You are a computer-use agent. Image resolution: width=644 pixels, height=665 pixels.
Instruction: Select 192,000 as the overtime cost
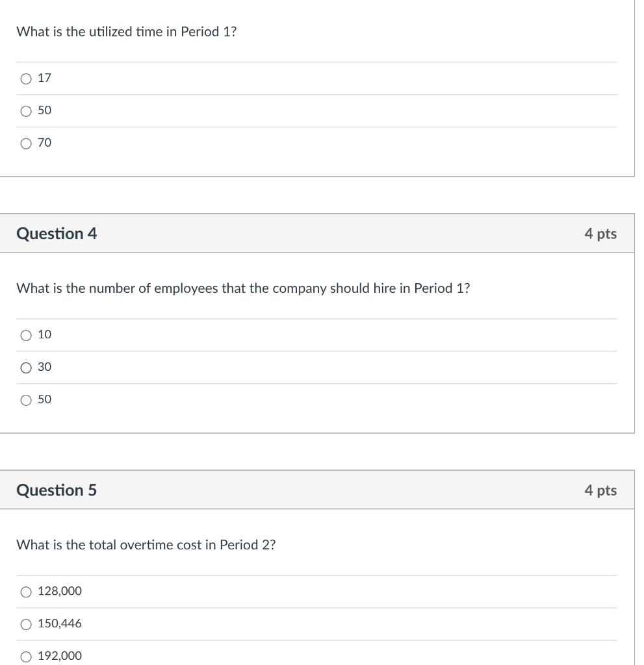26,656
